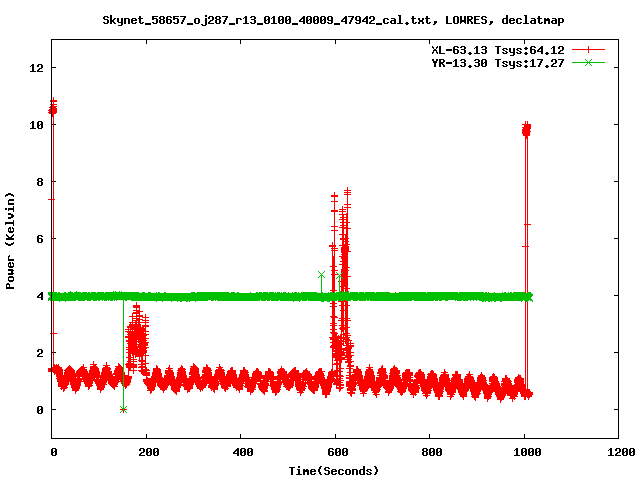Click the x-axis tick label 800
Viewport: 640px width, 480px height.
tap(431, 452)
